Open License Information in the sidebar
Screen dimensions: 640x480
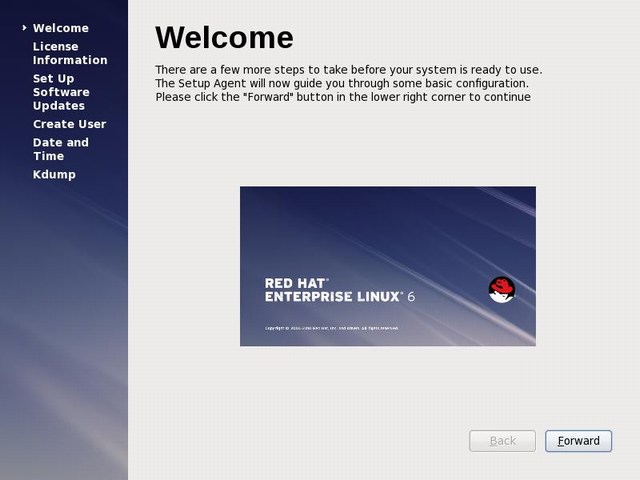70,53
